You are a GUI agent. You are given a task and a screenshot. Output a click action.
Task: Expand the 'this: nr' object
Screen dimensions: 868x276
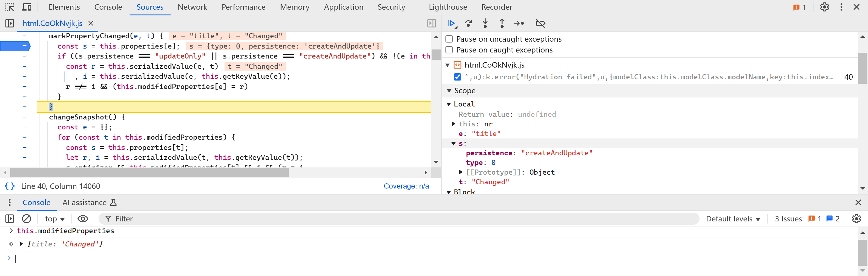coord(454,124)
